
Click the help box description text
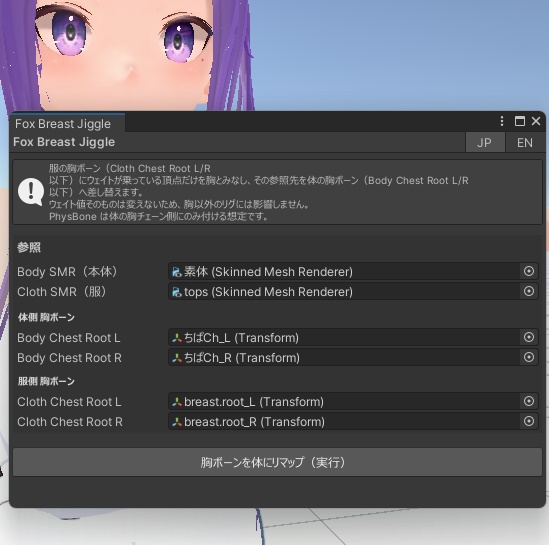pyautogui.click(x=259, y=192)
